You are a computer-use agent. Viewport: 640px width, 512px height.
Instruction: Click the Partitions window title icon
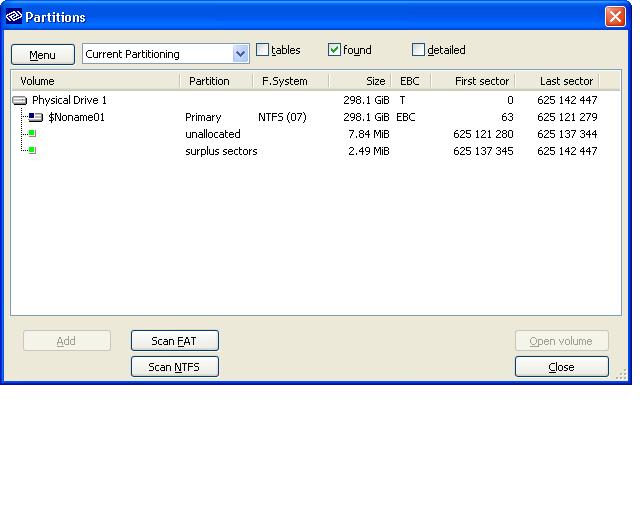coord(14,17)
